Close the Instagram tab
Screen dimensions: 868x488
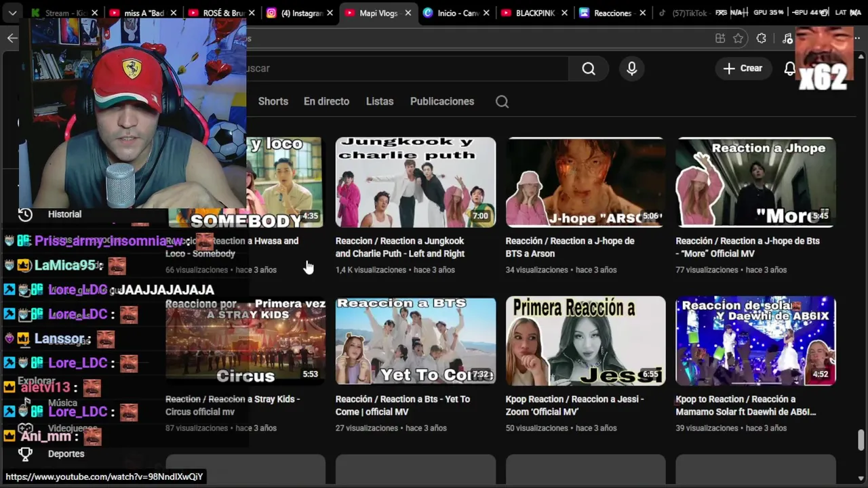click(330, 13)
